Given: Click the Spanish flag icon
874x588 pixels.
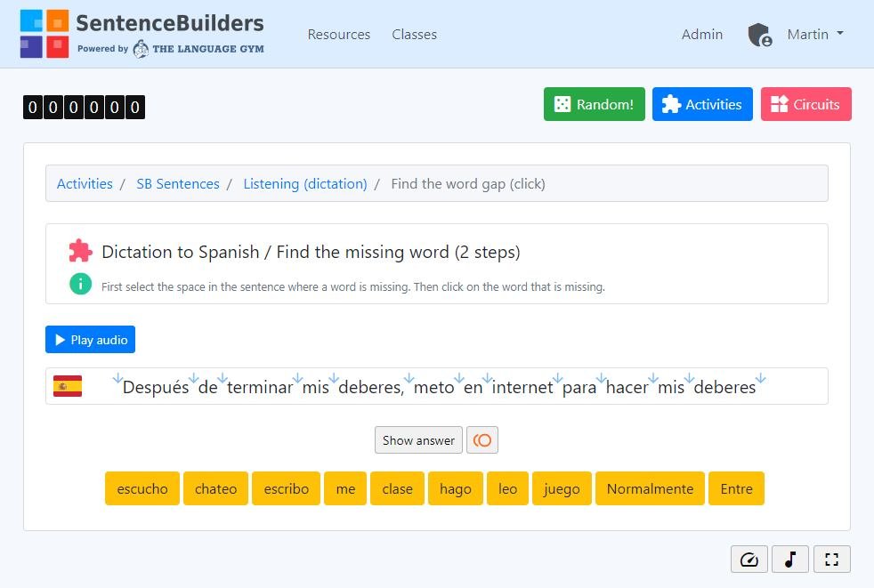Looking at the screenshot, I should pos(68,386).
